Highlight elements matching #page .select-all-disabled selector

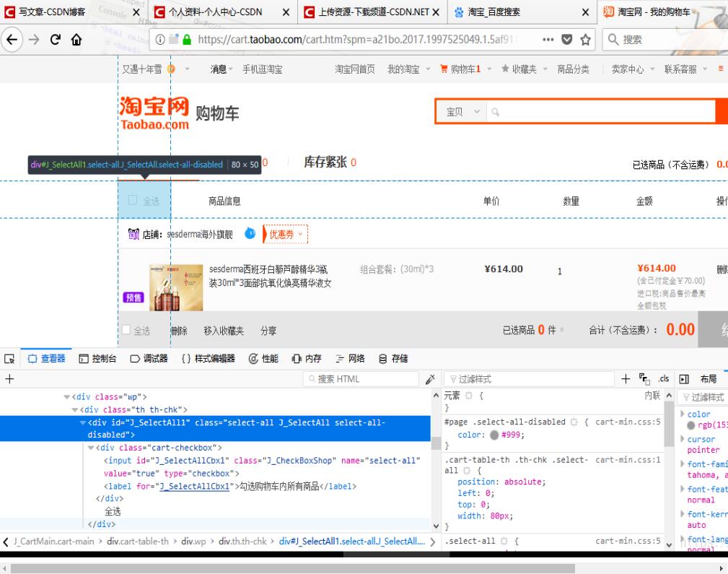coord(574,422)
